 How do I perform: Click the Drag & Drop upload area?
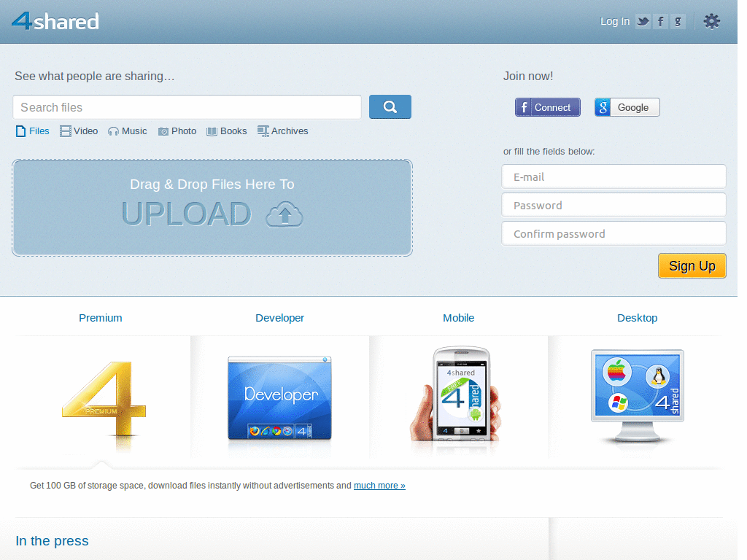click(x=212, y=208)
